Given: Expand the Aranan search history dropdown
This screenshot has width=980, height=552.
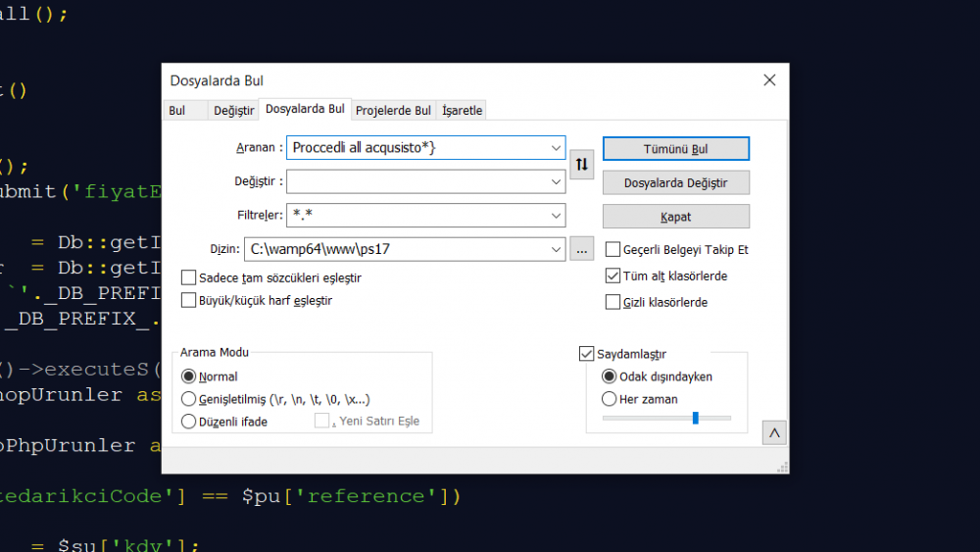Looking at the screenshot, I should click(556, 147).
